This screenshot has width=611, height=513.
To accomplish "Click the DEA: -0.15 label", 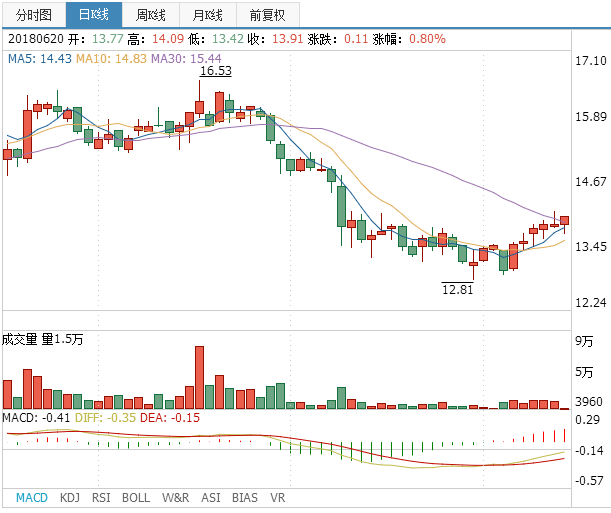I will (x=170, y=418).
